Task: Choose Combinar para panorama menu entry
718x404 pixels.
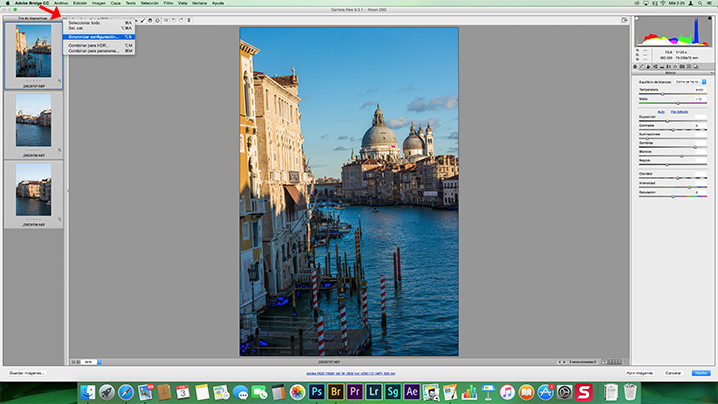Action: point(99,51)
